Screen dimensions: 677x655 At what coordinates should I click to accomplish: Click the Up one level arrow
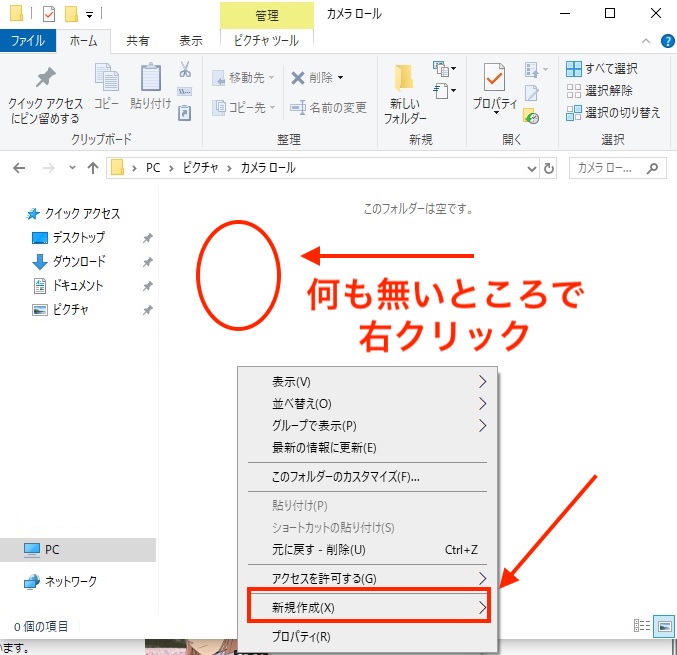point(92,168)
